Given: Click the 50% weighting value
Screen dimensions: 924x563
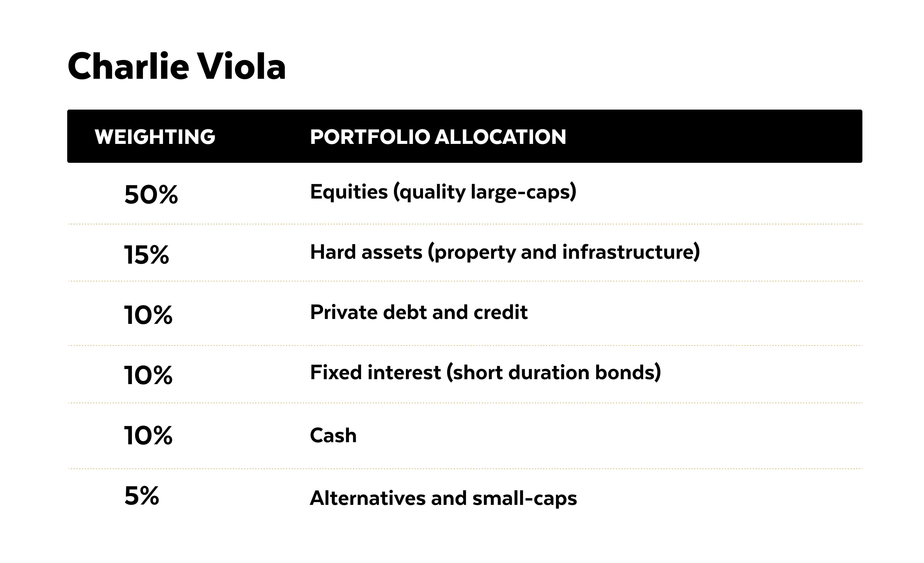Looking at the screenshot, I should [x=151, y=195].
